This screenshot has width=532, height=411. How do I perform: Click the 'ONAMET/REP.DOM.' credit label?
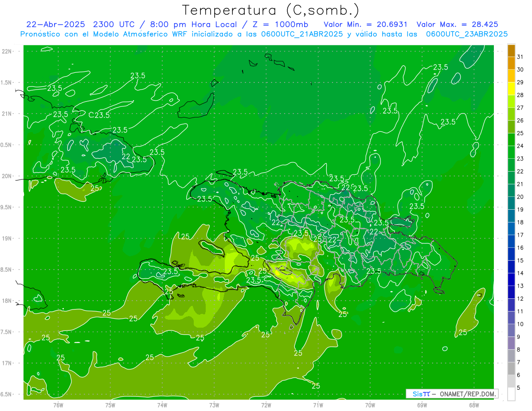467,394
